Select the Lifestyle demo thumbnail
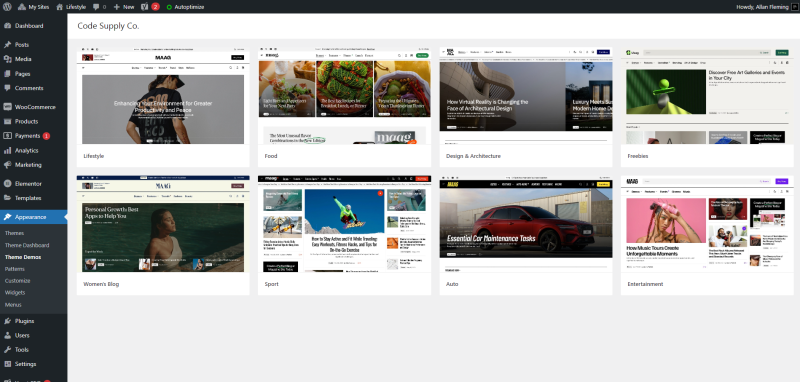Screen dimensions: 800x382 163,96
